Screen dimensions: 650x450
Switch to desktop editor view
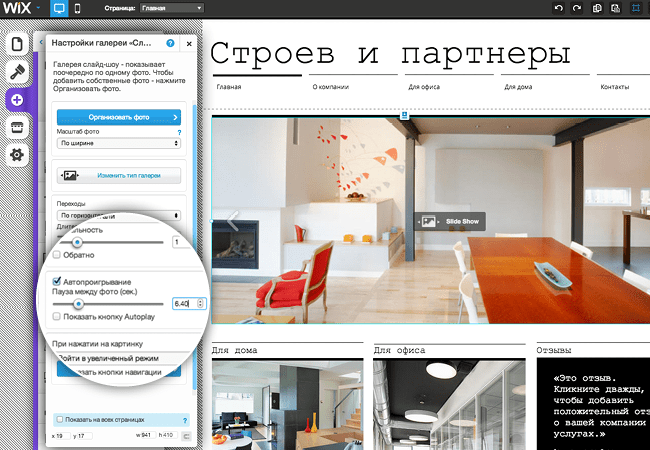59,8
